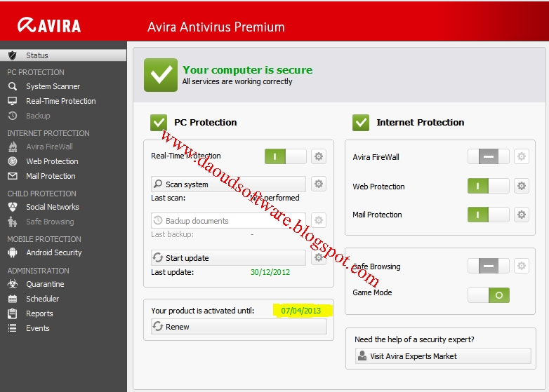Click the PC Protection green checkmark
Image resolution: width=549 pixels, height=392 pixels.
pos(159,123)
